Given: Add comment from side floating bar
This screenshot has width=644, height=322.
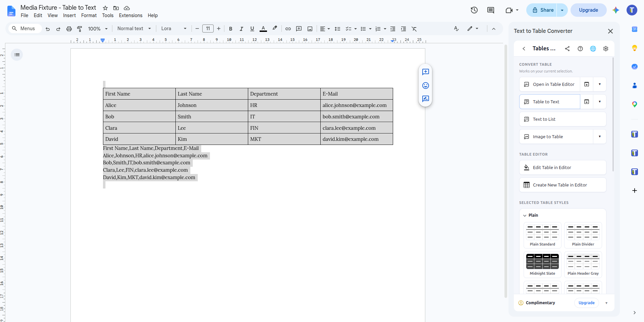Looking at the screenshot, I should click(x=426, y=72).
